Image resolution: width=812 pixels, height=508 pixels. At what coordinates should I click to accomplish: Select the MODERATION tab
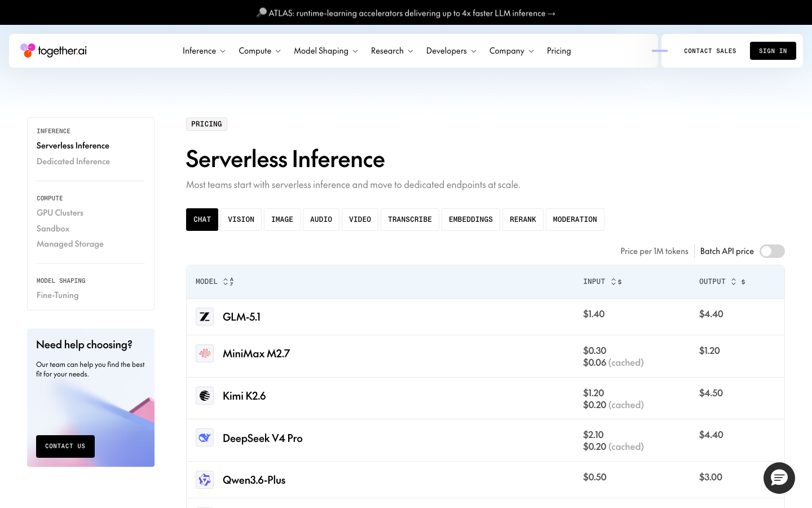point(575,220)
